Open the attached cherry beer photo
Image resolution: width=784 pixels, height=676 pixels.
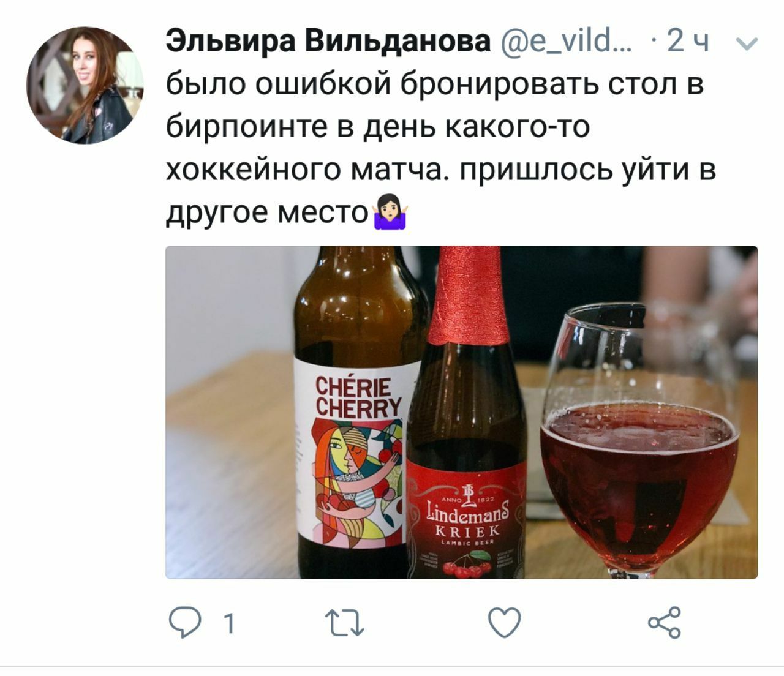click(461, 412)
